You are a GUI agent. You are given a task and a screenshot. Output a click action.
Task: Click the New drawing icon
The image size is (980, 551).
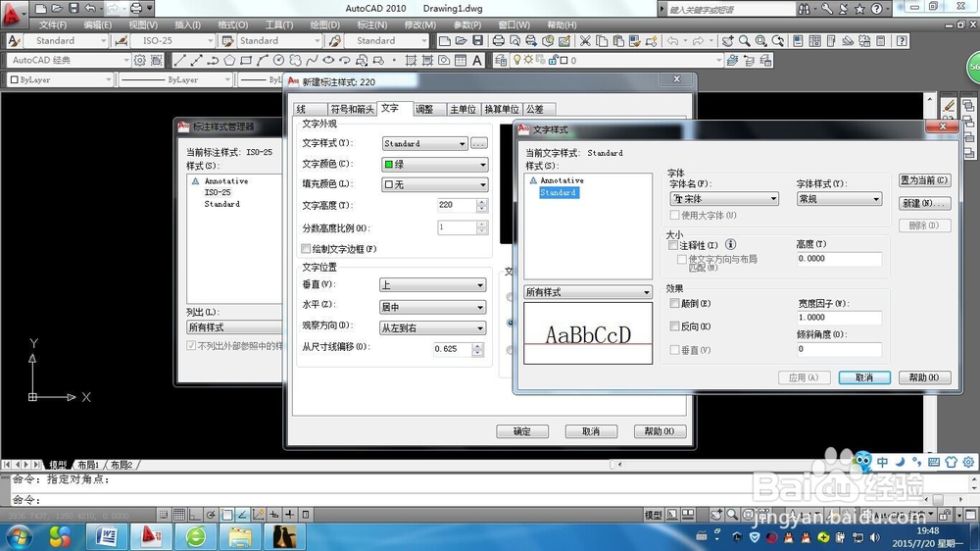(x=444, y=40)
